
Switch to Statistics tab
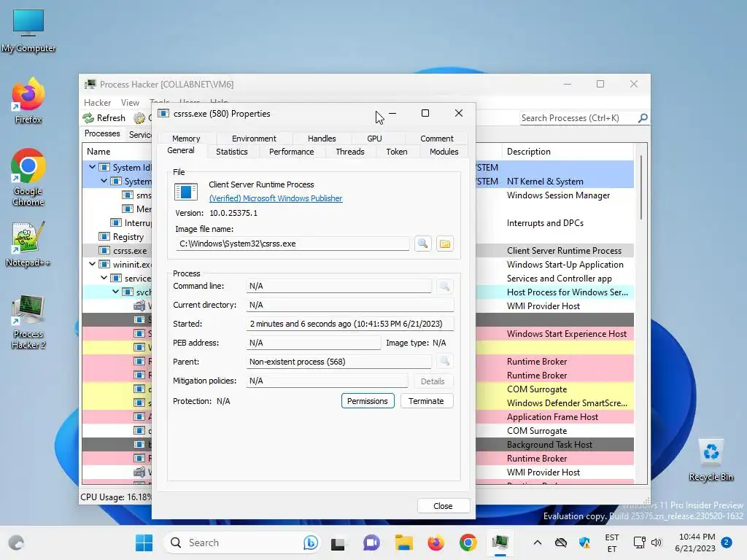pyautogui.click(x=232, y=152)
